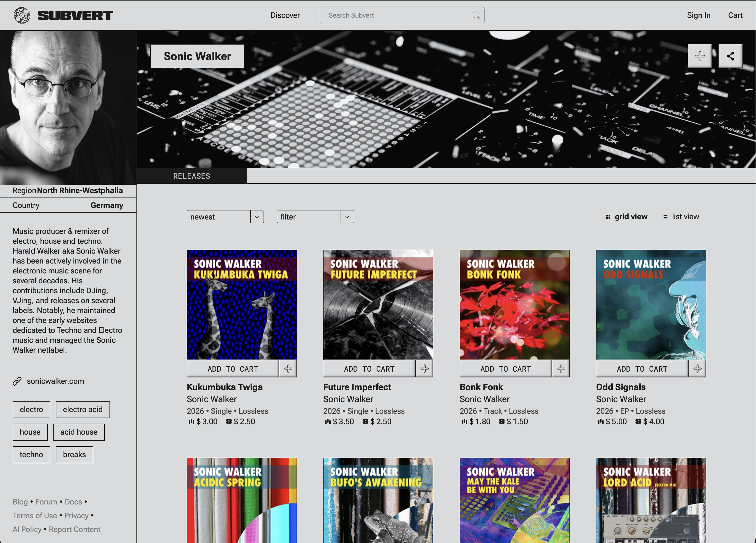Open the Acidic Spring cover art
Image resolution: width=756 pixels, height=543 pixels.
coord(242,500)
